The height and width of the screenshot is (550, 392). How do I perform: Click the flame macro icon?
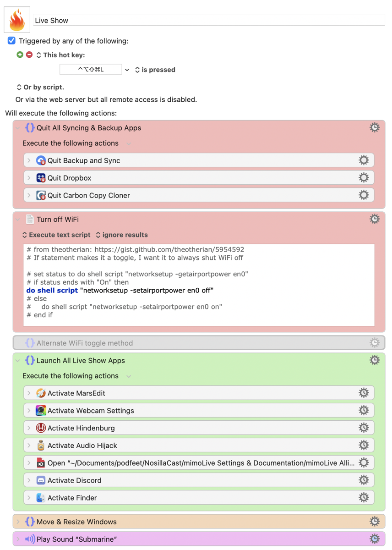(17, 20)
